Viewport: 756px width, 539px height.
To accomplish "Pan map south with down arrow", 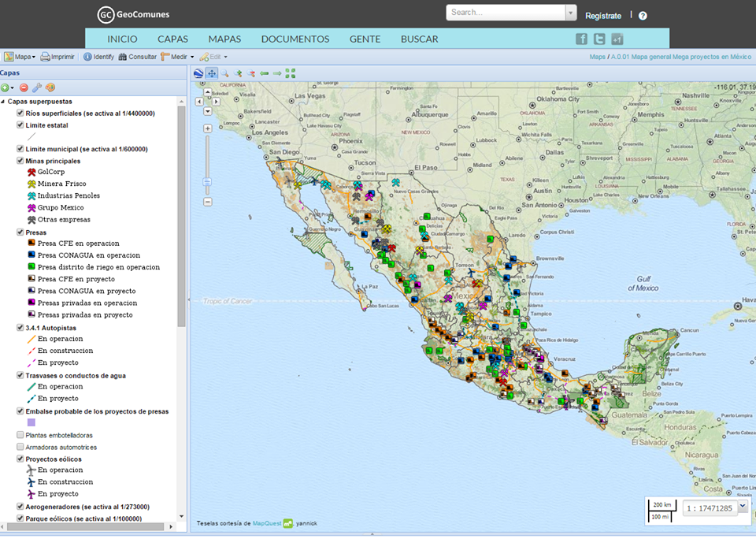I will click(x=208, y=111).
